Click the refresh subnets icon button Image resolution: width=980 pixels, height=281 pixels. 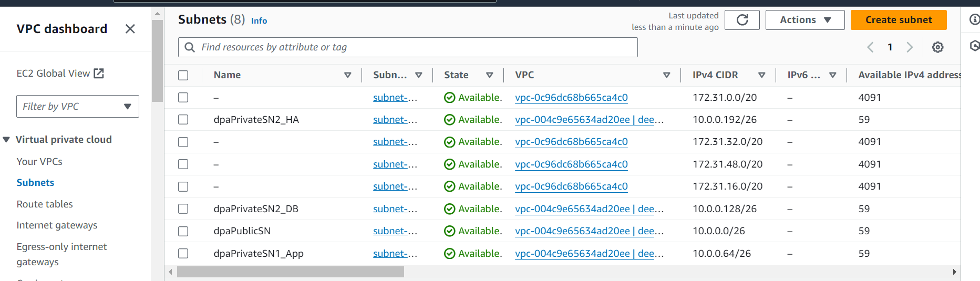tap(742, 20)
